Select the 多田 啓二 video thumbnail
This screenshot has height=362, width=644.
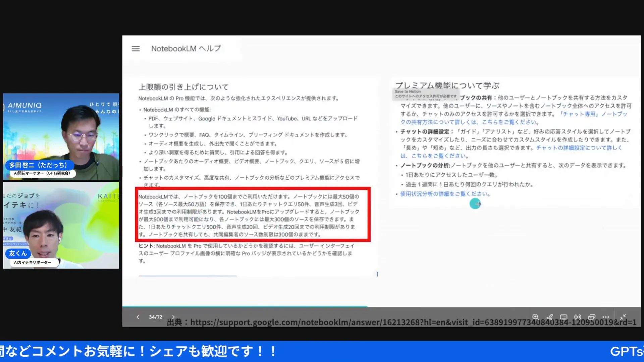pyautogui.click(x=61, y=137)
